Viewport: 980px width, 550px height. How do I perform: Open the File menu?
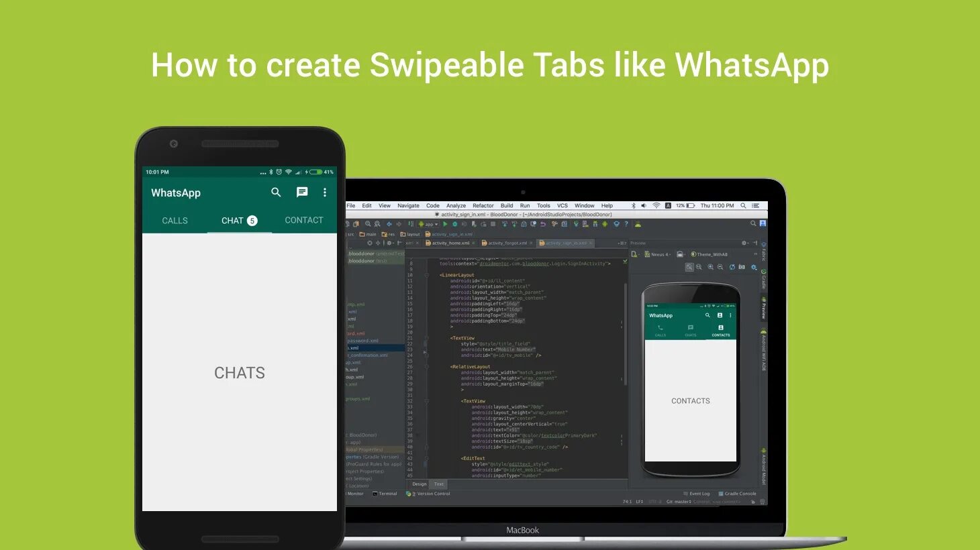point(351,206)
